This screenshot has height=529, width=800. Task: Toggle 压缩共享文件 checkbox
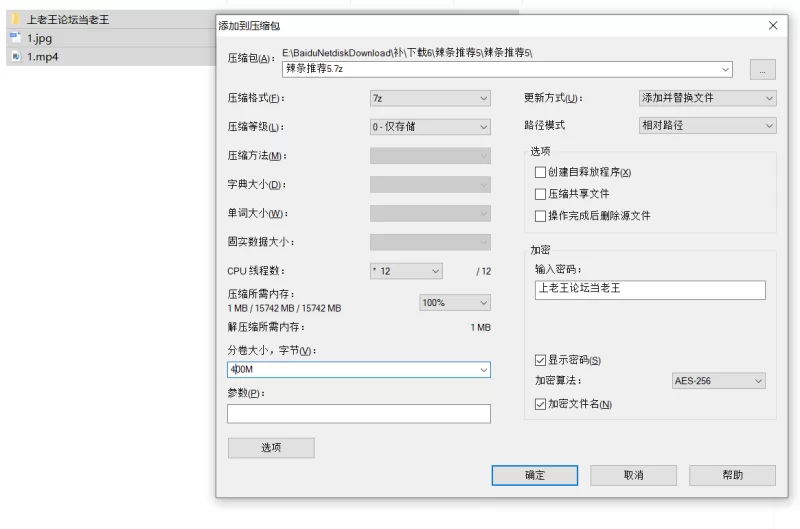(x=540, y=194)
